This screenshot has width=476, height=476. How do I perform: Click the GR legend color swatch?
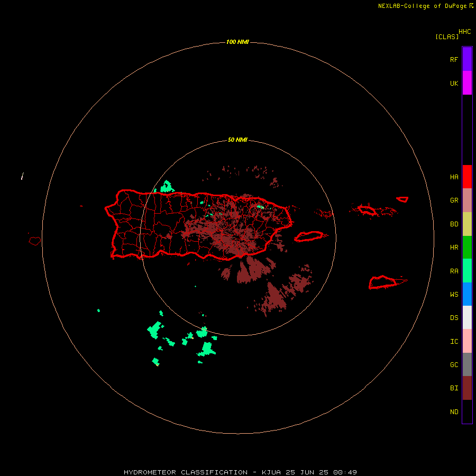[467, 200]
